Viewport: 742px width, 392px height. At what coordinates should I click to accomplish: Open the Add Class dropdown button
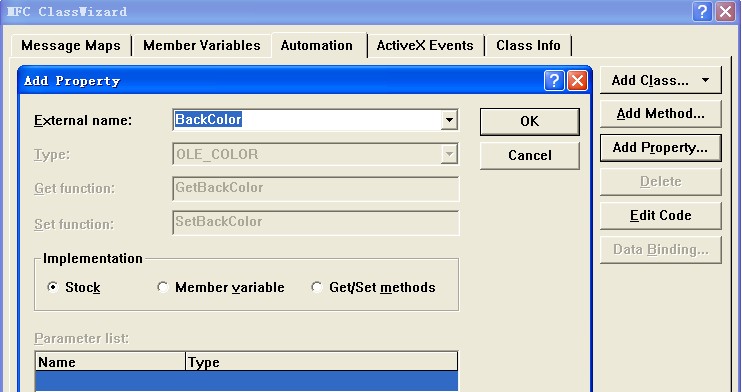pyautogui.click(x=661, y=80)
